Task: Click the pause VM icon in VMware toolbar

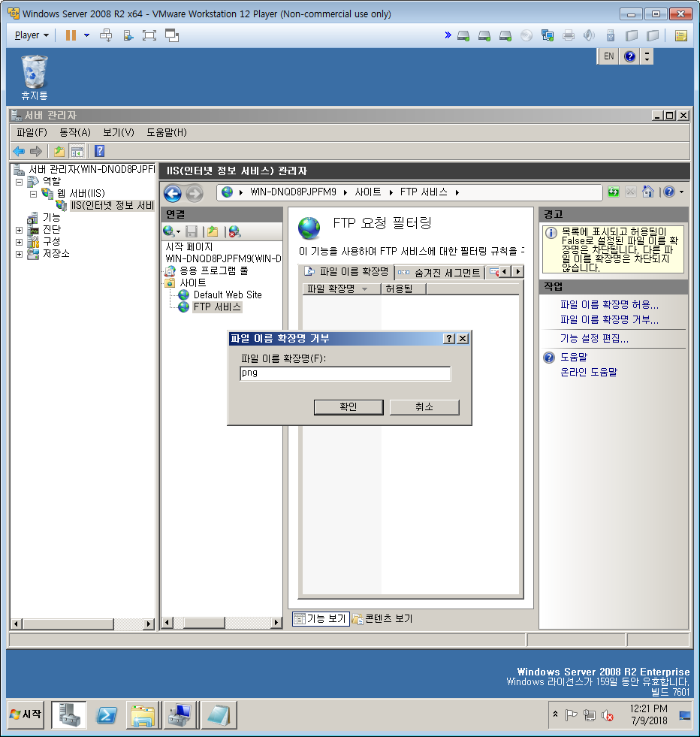Action: pos(71,35)
